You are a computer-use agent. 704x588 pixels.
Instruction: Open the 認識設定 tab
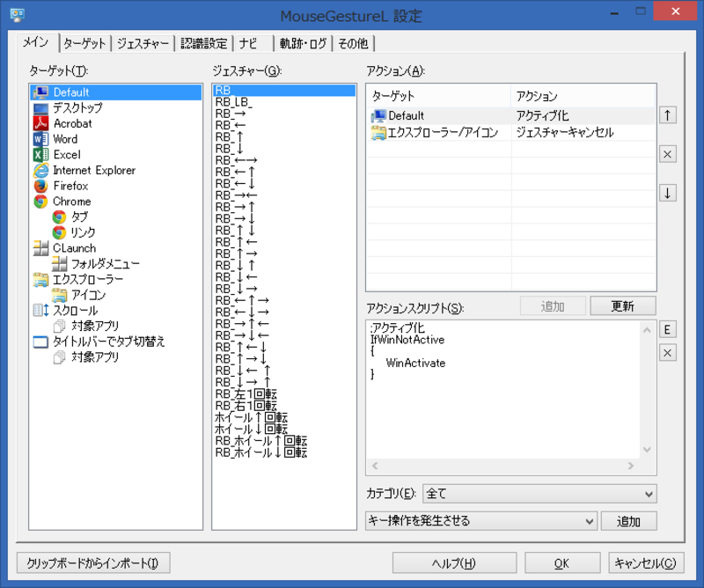coord(204,44)
